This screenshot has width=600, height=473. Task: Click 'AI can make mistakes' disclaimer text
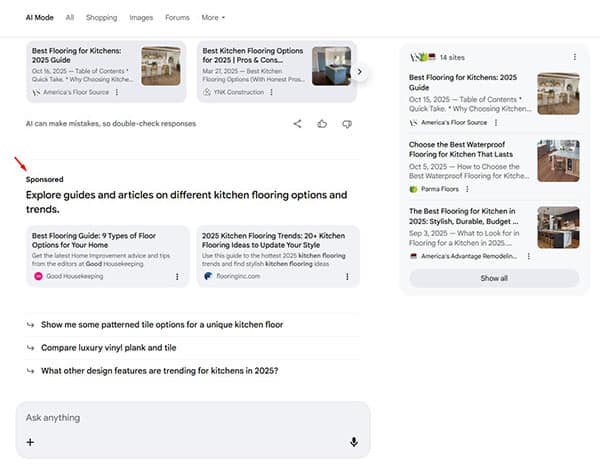(111, 124)
